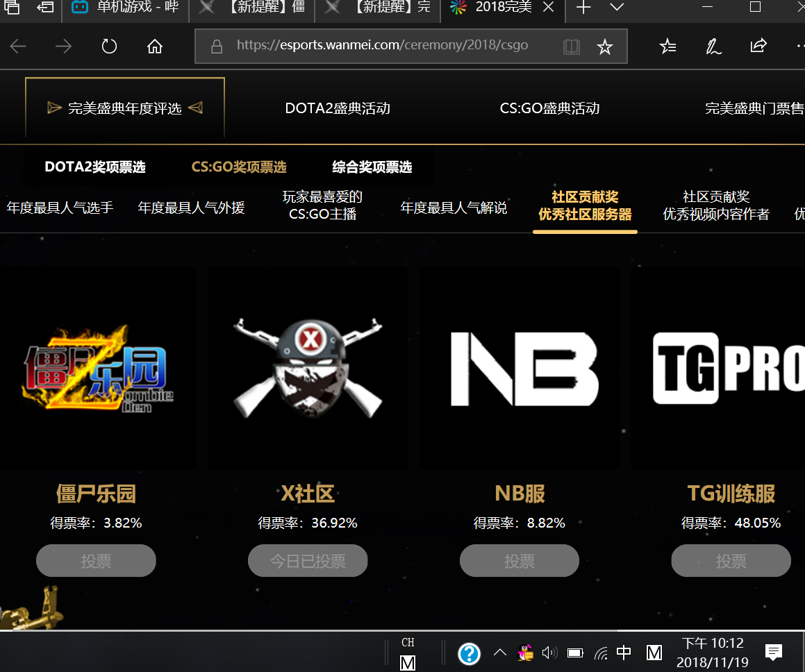Open the browser home page
805x672 pixels.
coord(154,46)
